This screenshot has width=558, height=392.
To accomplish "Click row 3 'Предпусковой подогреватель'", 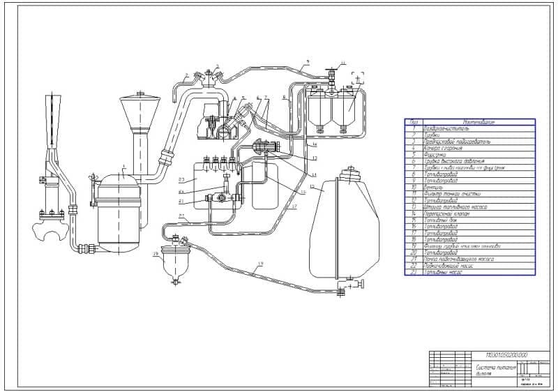I will tap(469, 142).
